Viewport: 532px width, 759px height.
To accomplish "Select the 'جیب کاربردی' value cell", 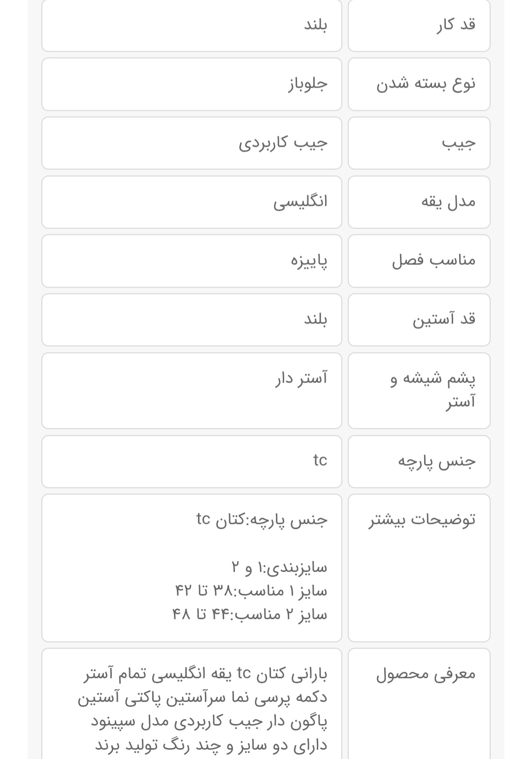I will 192,143.
